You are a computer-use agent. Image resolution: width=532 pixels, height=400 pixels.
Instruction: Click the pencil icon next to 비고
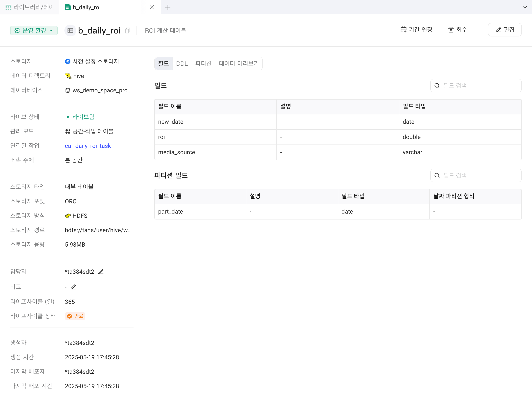click(73, 287)
